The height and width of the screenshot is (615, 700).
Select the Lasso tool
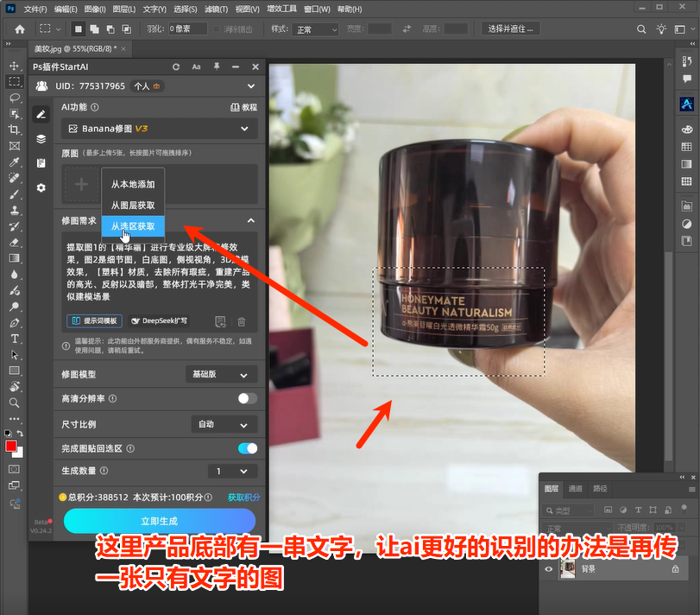point(15,98)
